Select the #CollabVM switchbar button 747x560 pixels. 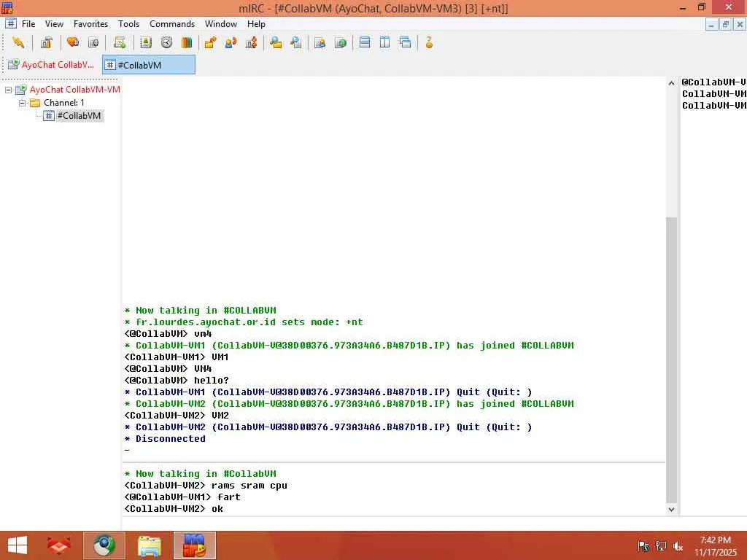149,65
